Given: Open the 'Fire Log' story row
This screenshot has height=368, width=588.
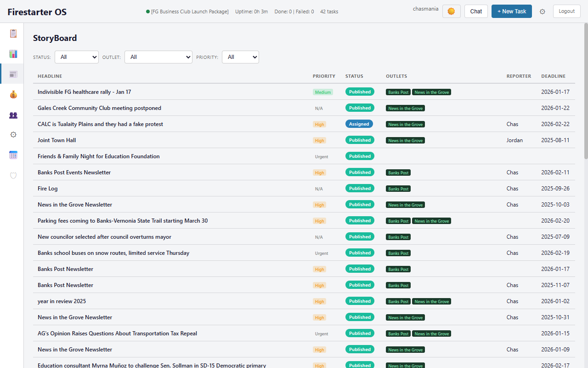Looking at the screenshot, I should click(48, 189).
